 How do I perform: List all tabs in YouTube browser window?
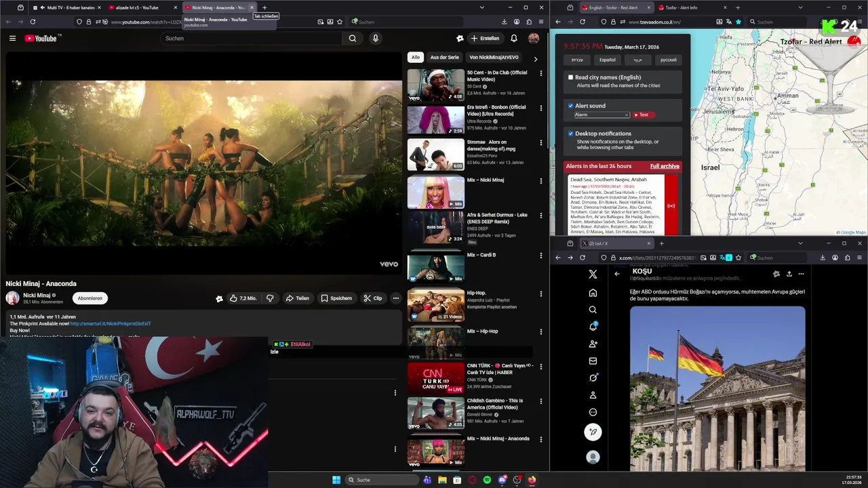[x=481, y=7]
